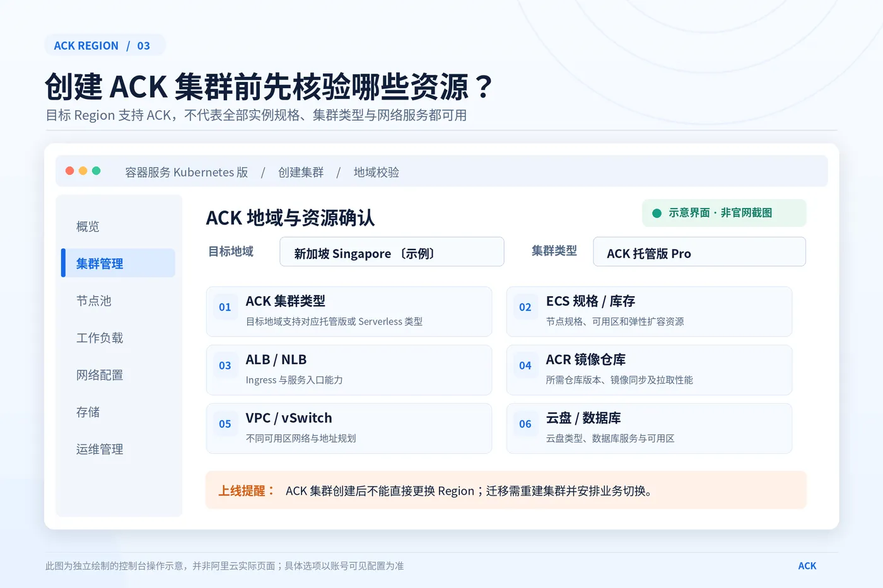This screenshot has height=588, width=883.
Task: Click 创建集群 breadcrumb
Action: pyautogui.click(x=301, y=172)
